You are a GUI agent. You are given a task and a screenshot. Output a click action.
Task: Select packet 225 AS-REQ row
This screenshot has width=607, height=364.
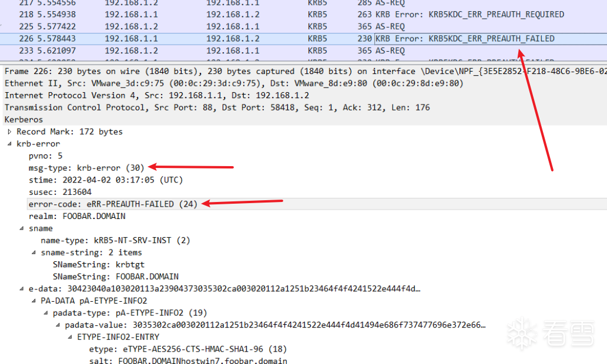[x=303, y=26]
